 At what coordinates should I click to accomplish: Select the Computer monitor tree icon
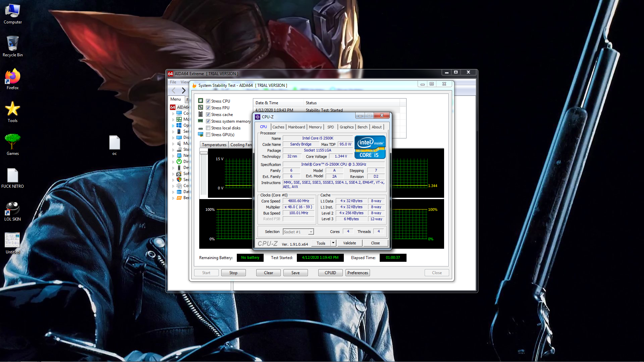click(x=179, y=113)
